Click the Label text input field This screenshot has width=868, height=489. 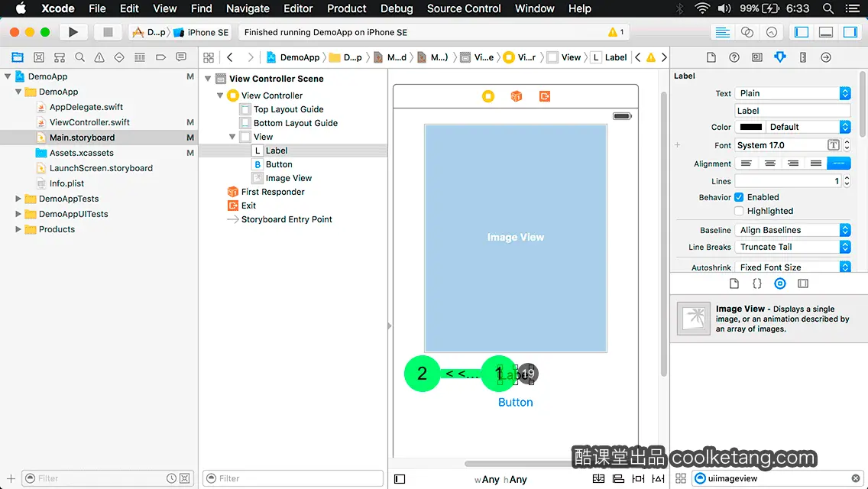click(792, 111)
